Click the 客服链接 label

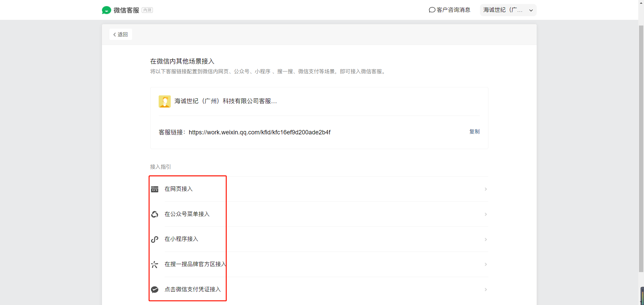tap(172, 132)
